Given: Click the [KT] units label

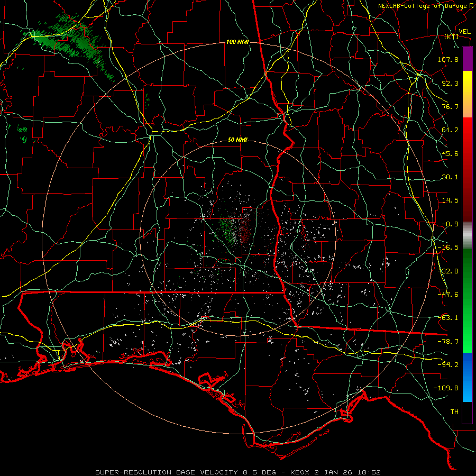Looking at the screenshot, I should click(452, 36).
